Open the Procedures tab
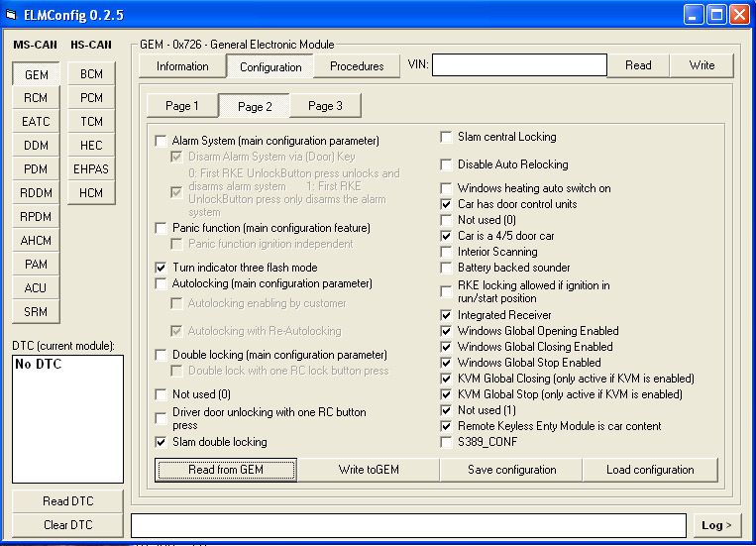The width and height of the screenshot is (756, 546). pos(357,66)
